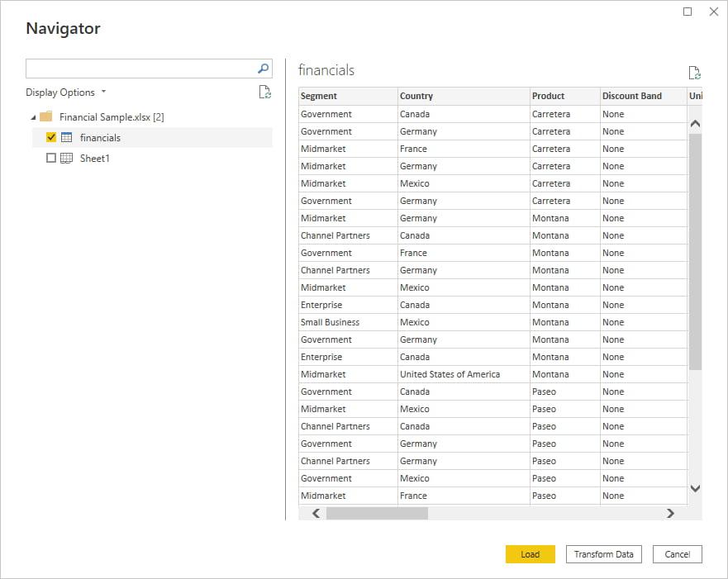Check the Sheet1 checkbox
Viewport: 728px width, 579px height.
coord(51,158)
